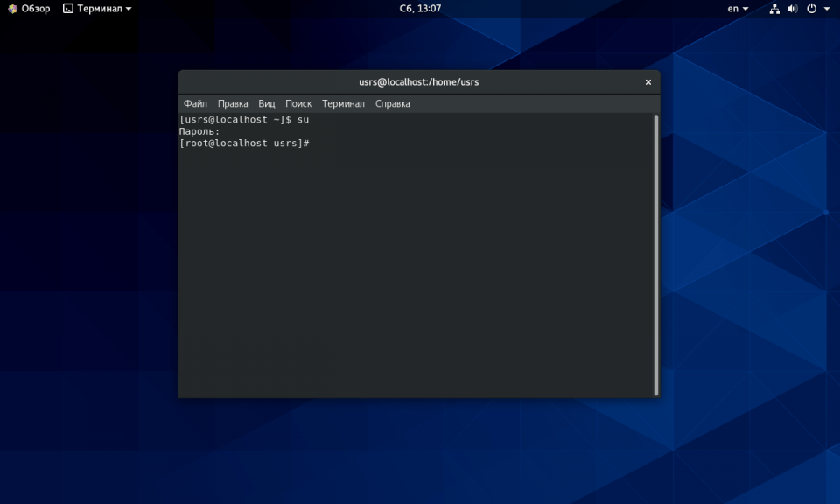Viewport: 840px width, 504px height.
Task: Open the Поиск menu
Action: click(x=298, y=103)
